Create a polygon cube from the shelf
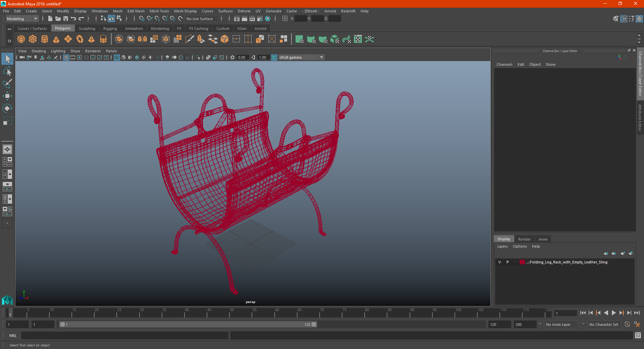Image resolution: width=644 pixels, height=349 pixels. click(x=33, y=39)
